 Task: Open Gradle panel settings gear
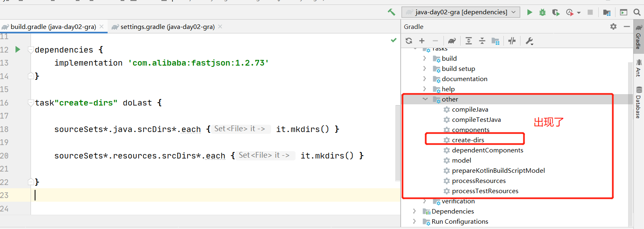coord(613,26)
